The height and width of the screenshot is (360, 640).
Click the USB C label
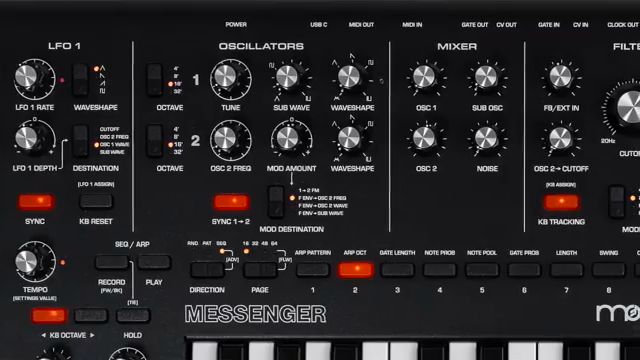(319, 25)
